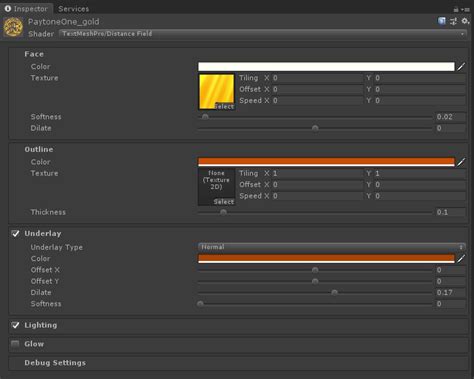This screenshot has height=379, width=474.
Task: Edit the Face Dilate value field
Action: click(450, 128)
